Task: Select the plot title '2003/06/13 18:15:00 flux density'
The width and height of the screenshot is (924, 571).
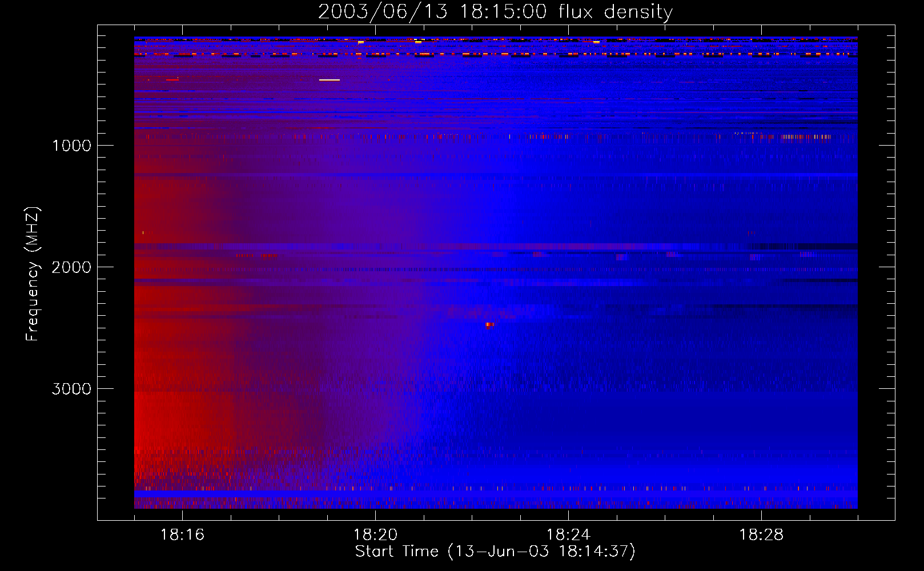Action: [x=495, y=12]
